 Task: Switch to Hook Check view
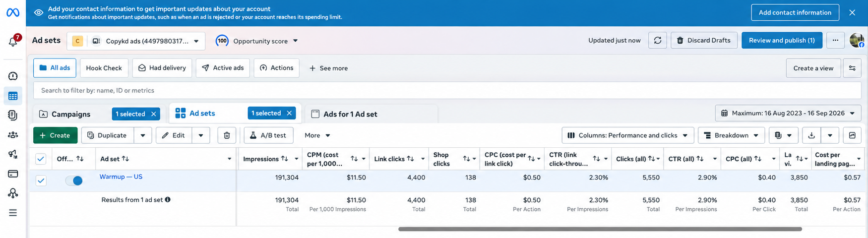(104, 68)
